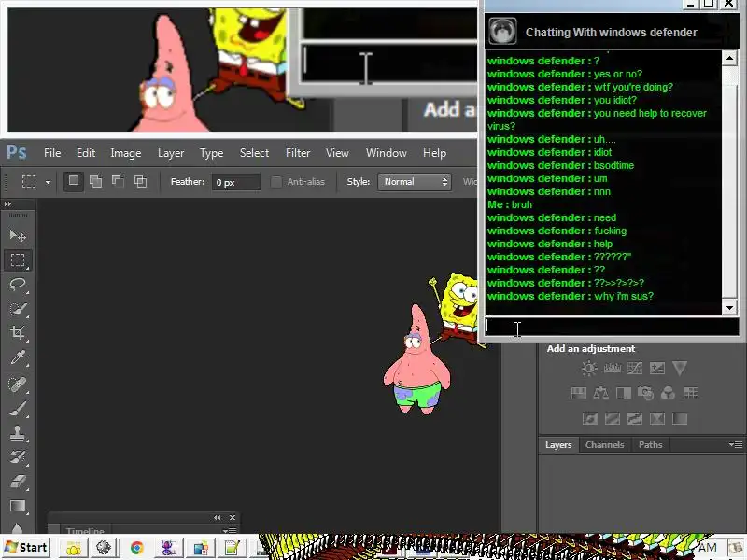Add a Hue/Saturation adjustment
This screenshot has height=560, width=747.
[578, 393]
